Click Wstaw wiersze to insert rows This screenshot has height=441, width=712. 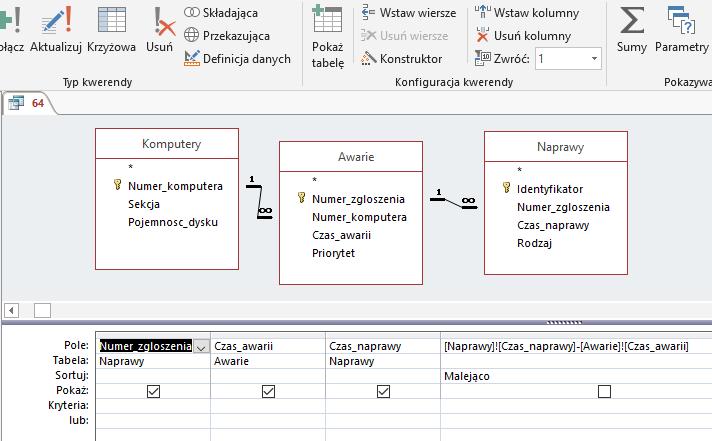pyautogui.click(x=409, y=13)
